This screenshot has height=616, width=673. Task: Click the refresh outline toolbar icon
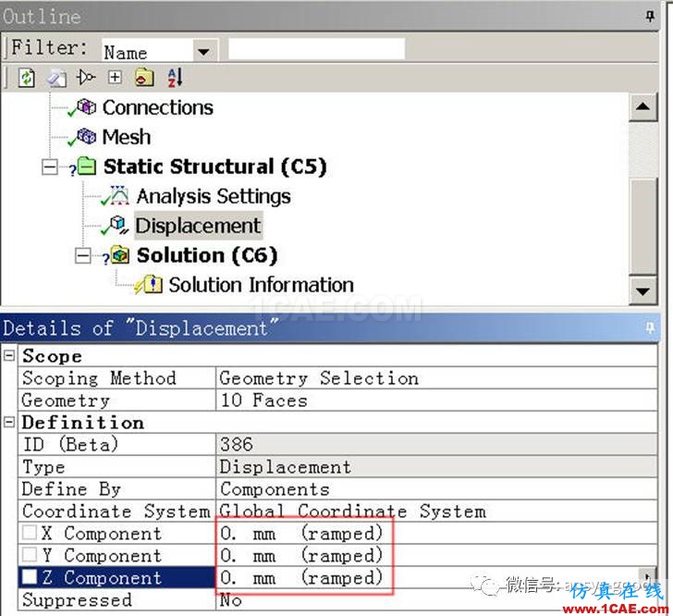tap(27, 78)
